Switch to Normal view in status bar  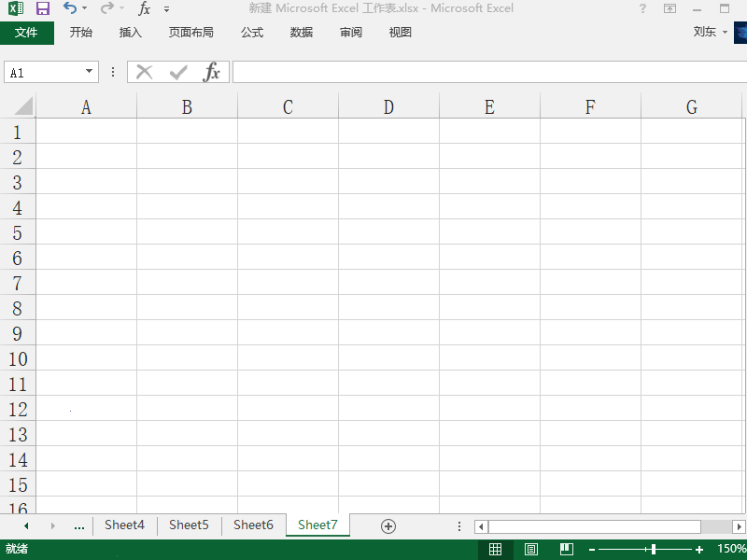tap(496, 549)
